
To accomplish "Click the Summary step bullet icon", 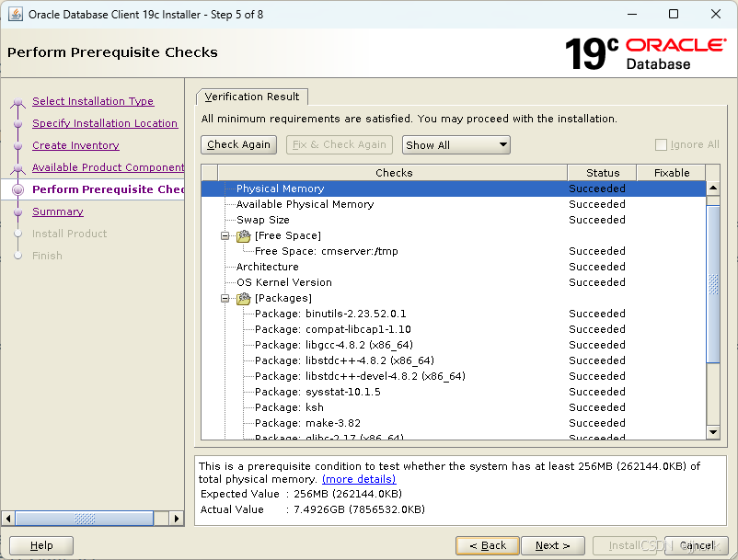I will point(17,212).
